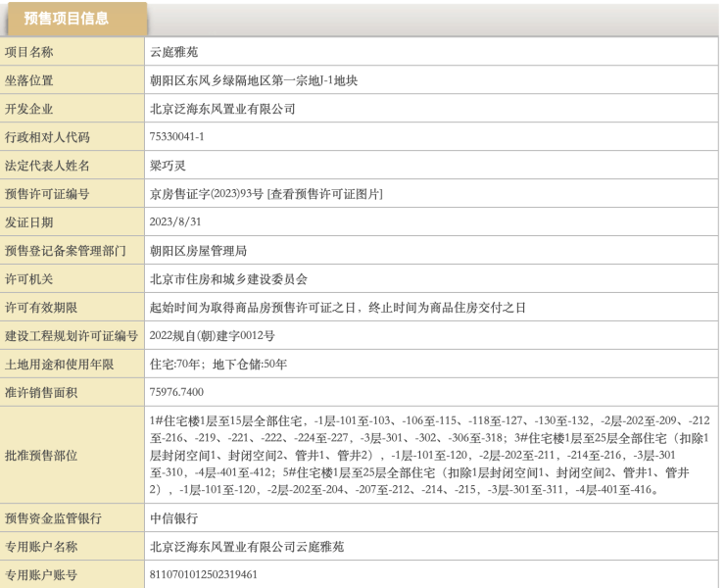Click the 专用账户名称 account name value

click(246, 547)
